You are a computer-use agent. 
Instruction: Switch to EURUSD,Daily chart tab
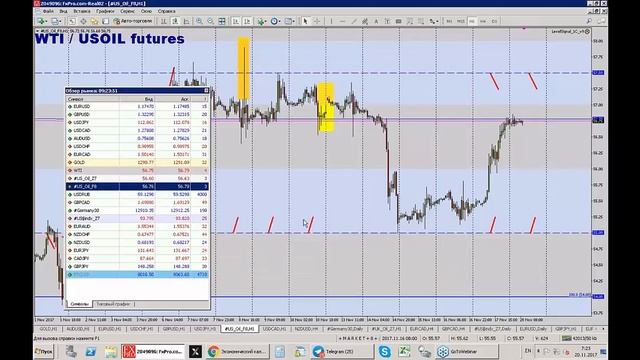coord(533,329)
